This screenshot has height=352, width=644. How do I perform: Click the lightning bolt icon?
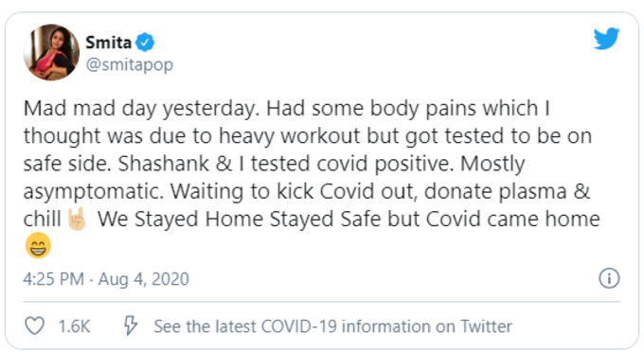pyautogui.click(x=131, y=326)
